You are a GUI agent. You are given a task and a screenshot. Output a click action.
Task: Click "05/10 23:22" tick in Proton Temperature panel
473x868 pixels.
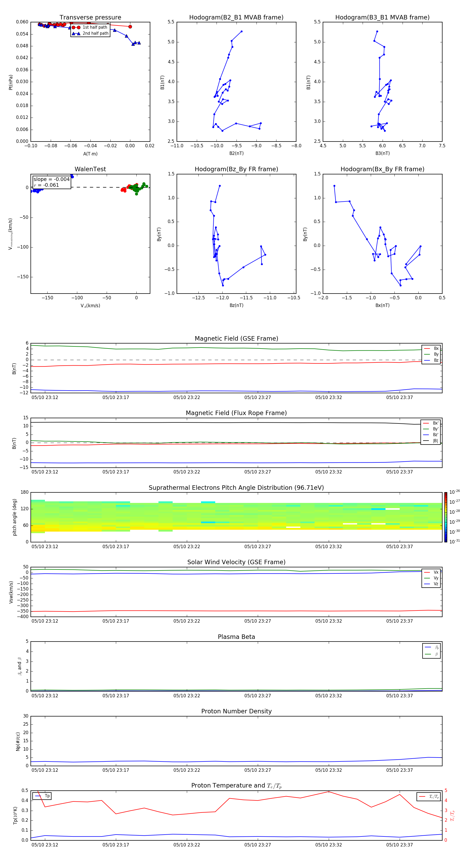click(187, 845)
